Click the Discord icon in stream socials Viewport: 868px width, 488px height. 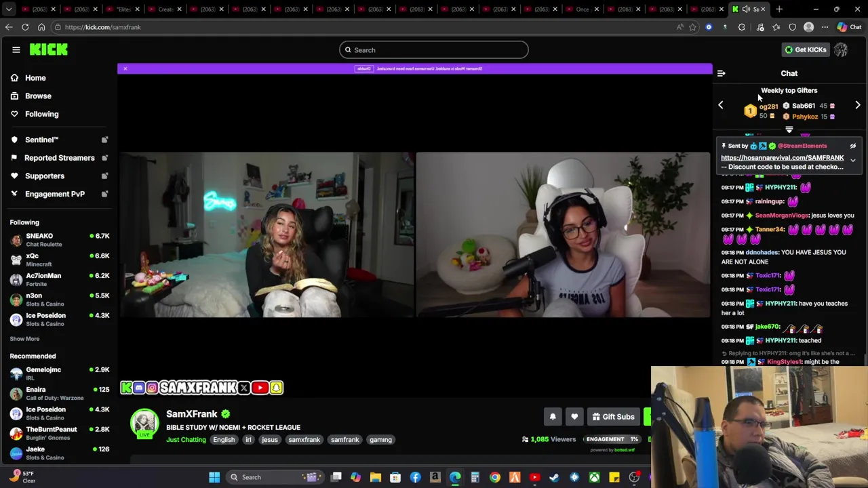(139, 388)
